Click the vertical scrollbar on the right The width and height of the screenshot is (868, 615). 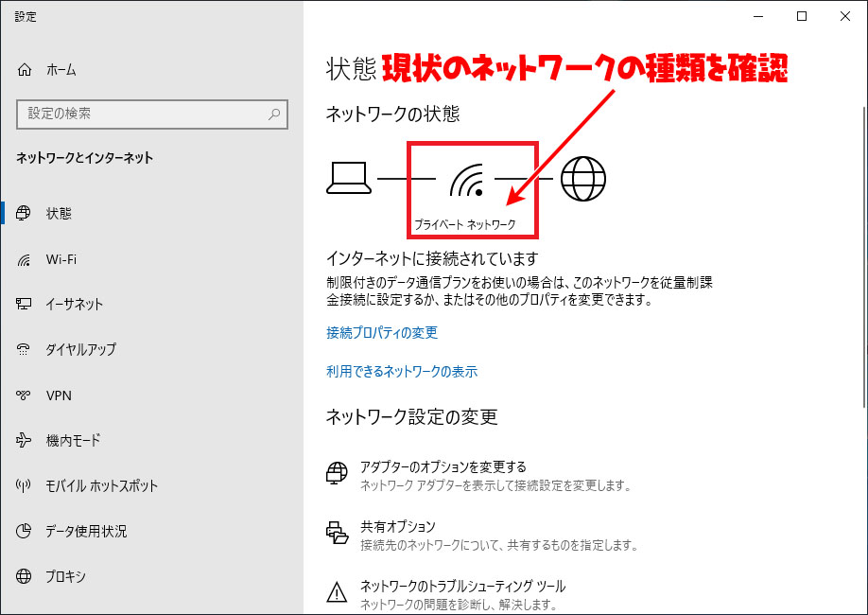coord(864,257)
